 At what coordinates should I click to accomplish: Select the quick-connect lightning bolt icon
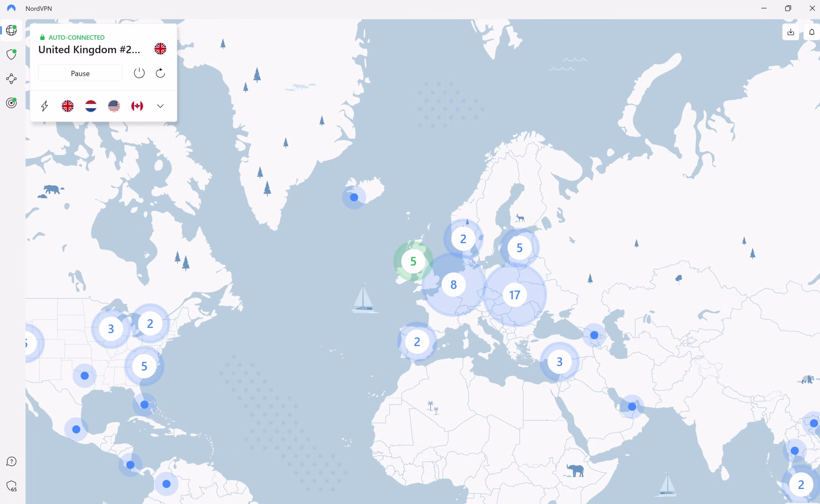click(44, 106)
